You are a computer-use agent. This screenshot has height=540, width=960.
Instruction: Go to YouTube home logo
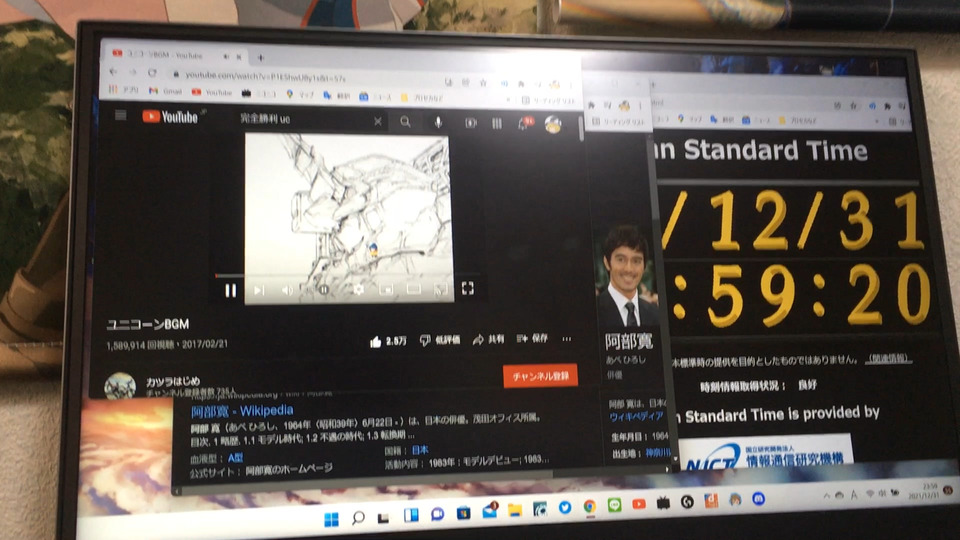point(170,116)
